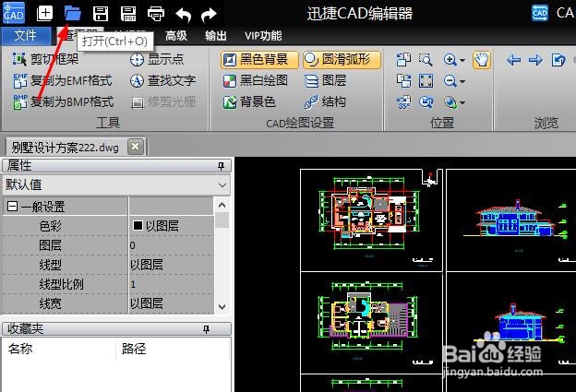Open the zoom out dropdown arrow
The height and width of the screenshot is (392, 576).
tap(462, 81)
